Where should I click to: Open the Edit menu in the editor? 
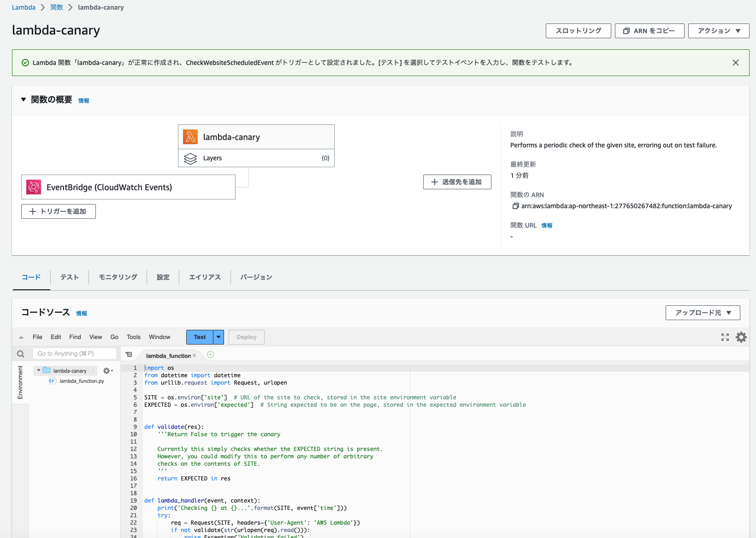[56, 337]
